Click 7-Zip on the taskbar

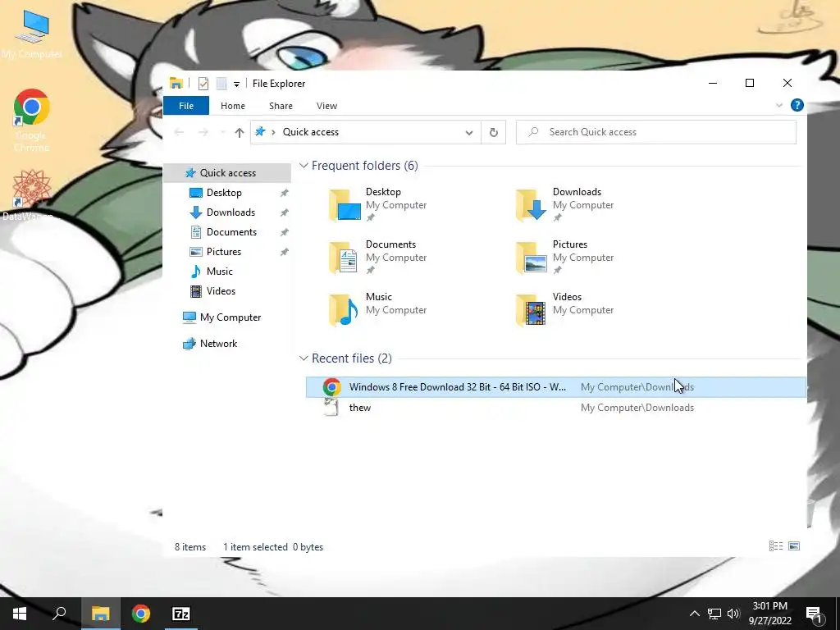click(181, 614)
